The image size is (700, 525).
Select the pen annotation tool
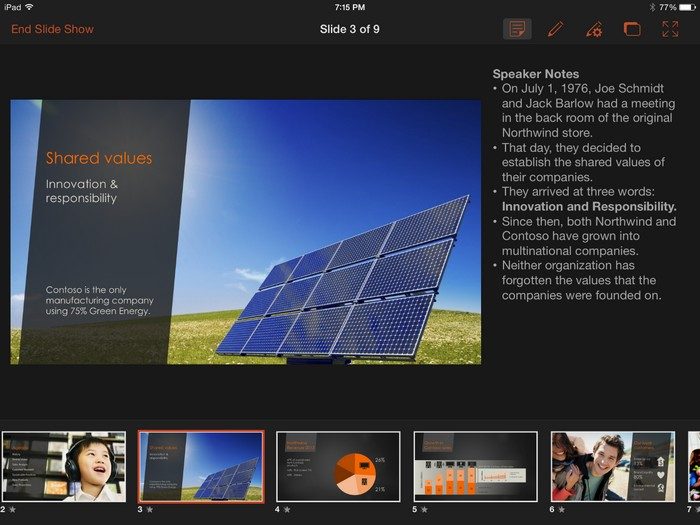[556, 29]
